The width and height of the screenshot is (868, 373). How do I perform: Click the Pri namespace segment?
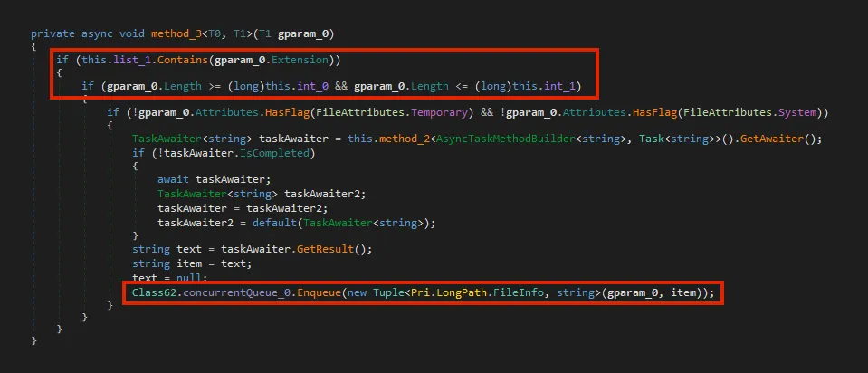click(420, 292)
